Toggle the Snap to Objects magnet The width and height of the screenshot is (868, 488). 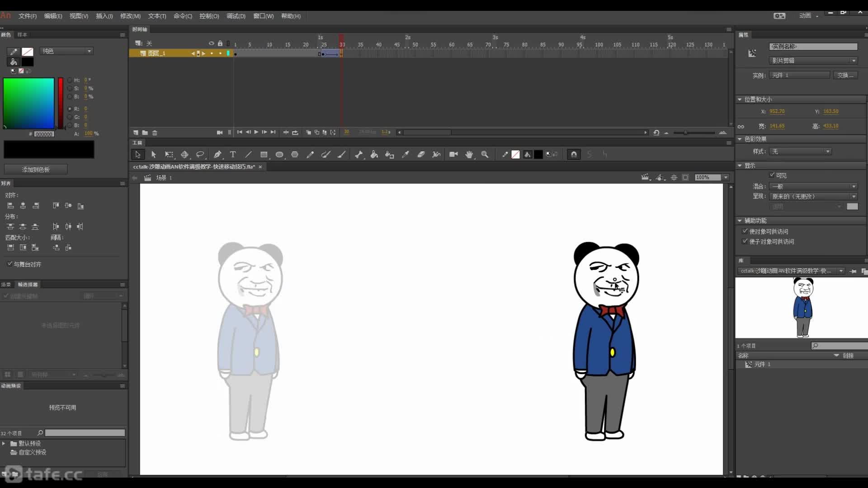(x=574, y=155)
